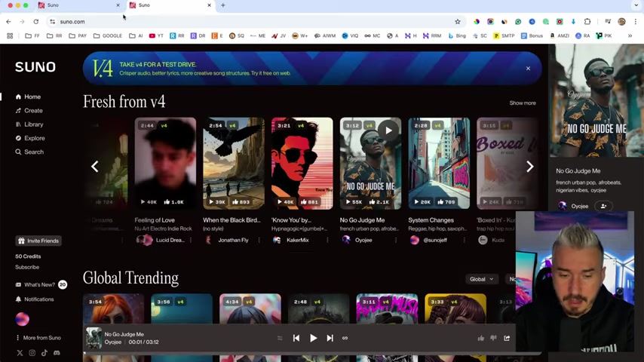Open System Changes song cover

coord(439,164)
